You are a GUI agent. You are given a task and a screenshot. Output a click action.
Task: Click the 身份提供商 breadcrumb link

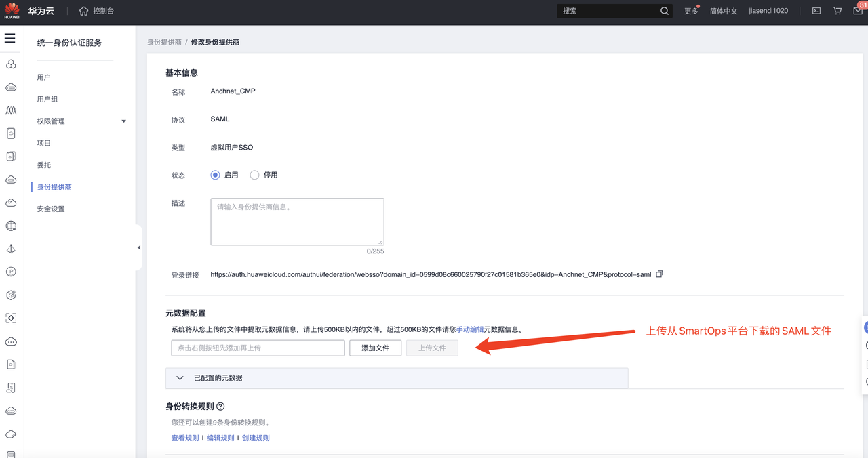click(164, 42)
